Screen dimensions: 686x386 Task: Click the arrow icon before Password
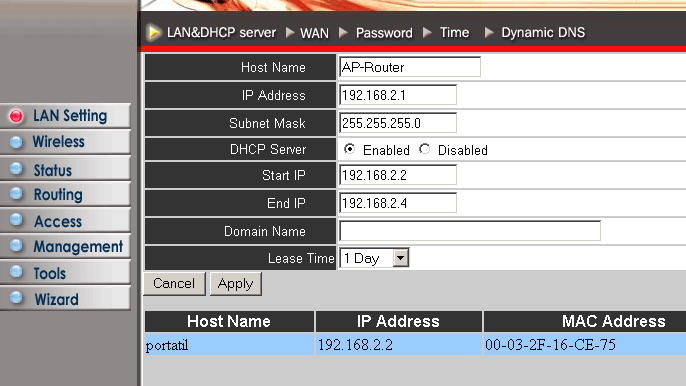pyautogui.click(x=343, y=32)
